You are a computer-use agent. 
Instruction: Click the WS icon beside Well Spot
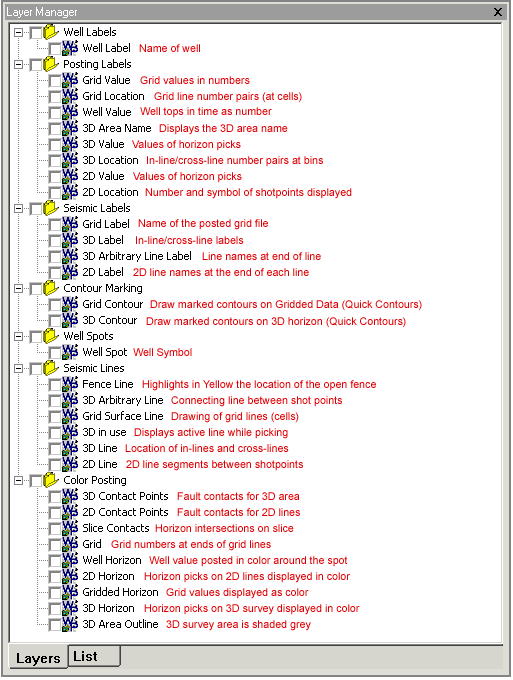click(70, 352)
